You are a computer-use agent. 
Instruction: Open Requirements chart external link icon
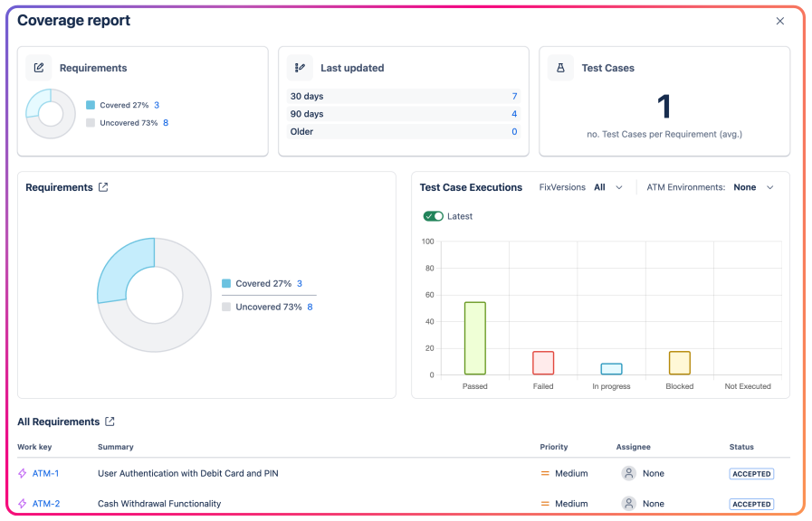pyautogui.click(x=103, y=187)
